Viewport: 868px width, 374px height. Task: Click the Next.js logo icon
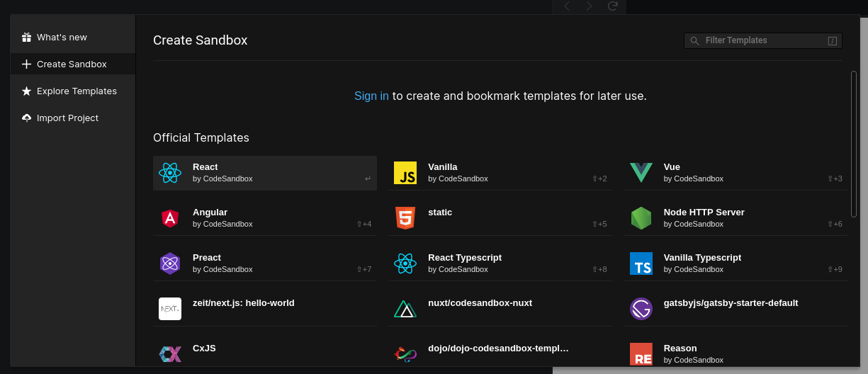tap(170, 309)
